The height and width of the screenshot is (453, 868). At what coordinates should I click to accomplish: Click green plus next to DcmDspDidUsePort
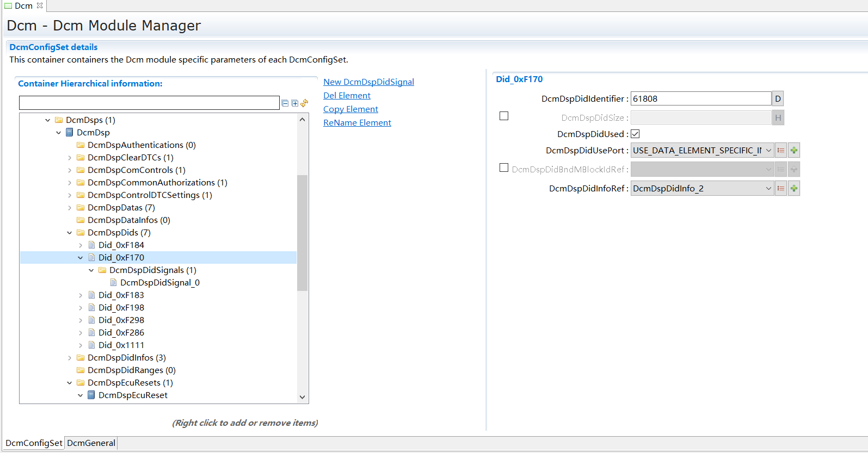click(x=794, y=151)
